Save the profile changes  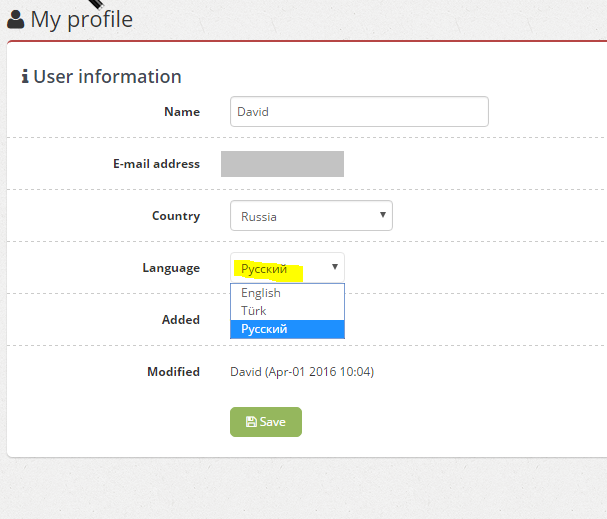point(266,422)
